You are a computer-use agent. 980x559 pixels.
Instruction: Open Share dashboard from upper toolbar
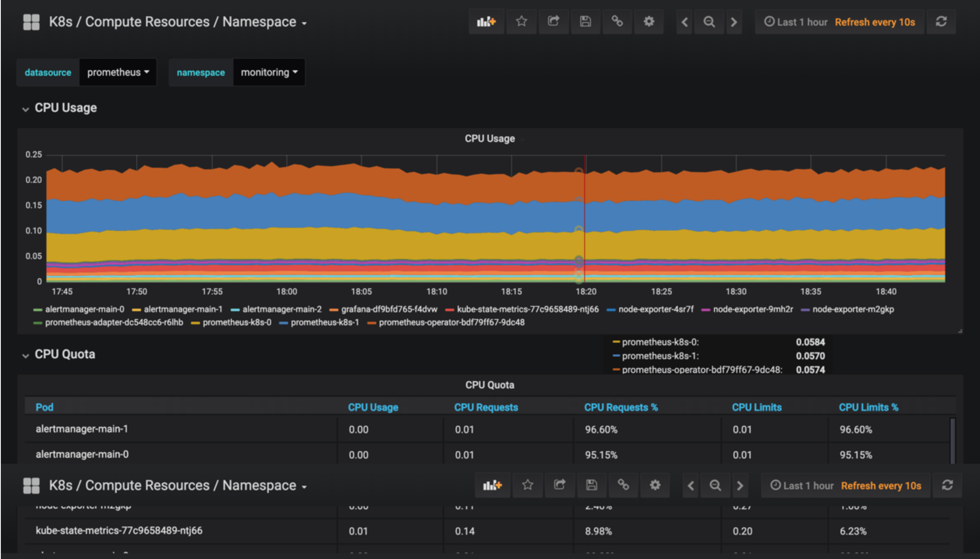point(553,22)
